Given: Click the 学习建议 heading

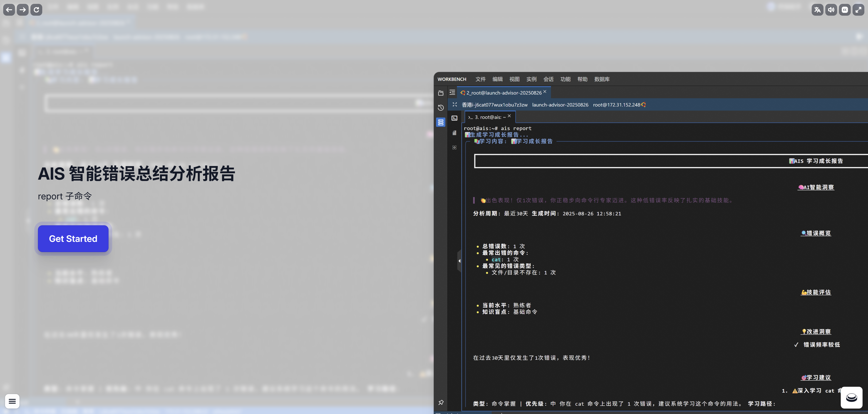Looking at the screenshot, I should [x=816, y=378].
